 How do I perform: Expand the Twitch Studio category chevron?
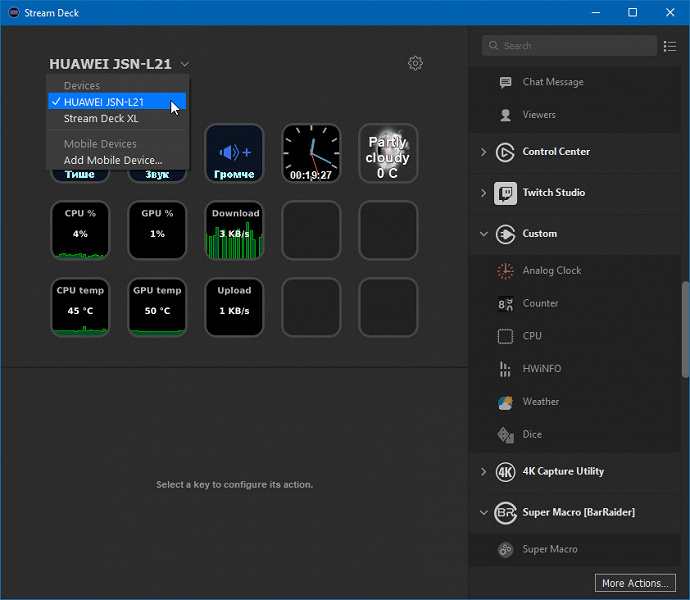(484, 193)
